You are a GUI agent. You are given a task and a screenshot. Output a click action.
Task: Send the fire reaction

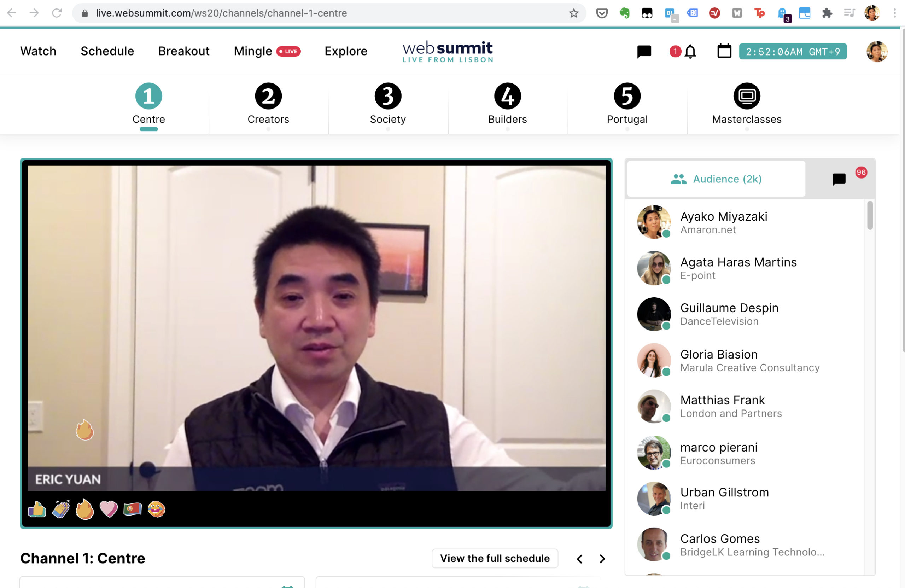[84, 509]
